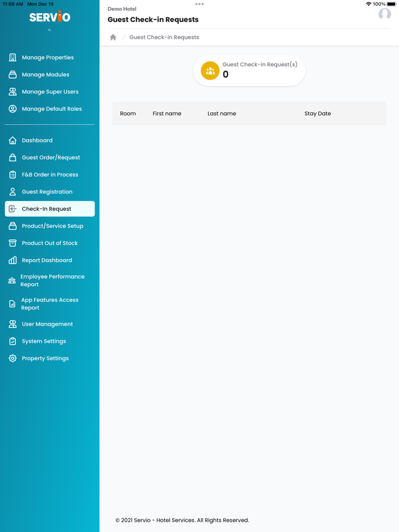
Task: Open the user profile avatar
Action: click(384, 14)
